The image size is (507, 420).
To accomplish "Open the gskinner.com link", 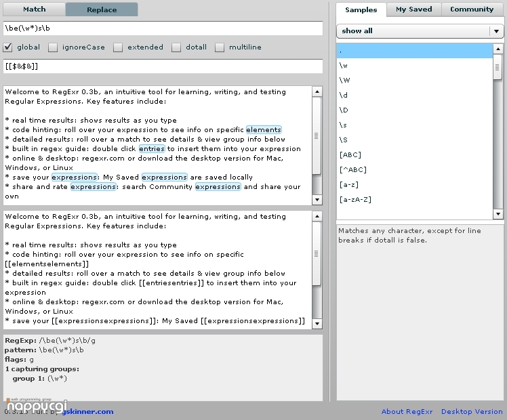I will [x=87, y=412].
